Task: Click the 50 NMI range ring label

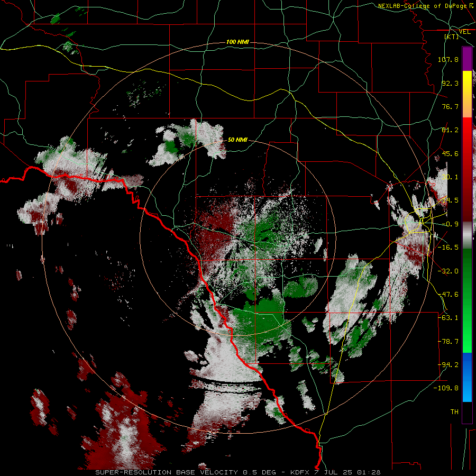Action: [237, 140]
